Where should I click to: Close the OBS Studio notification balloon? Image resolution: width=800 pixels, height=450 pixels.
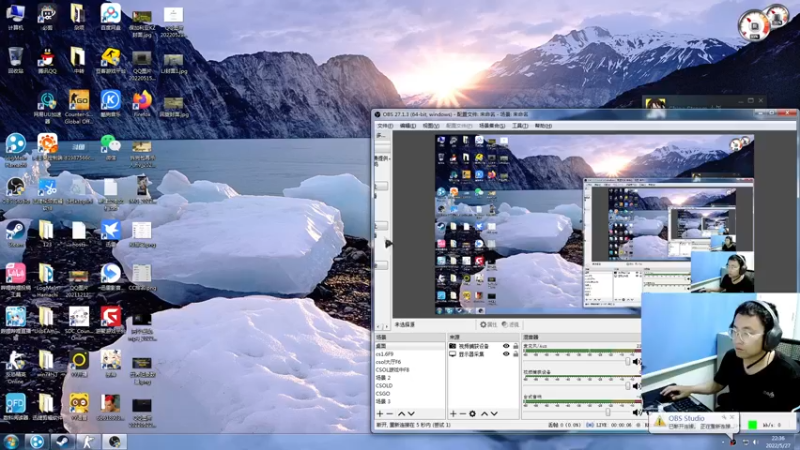click(x=733, y=417)
